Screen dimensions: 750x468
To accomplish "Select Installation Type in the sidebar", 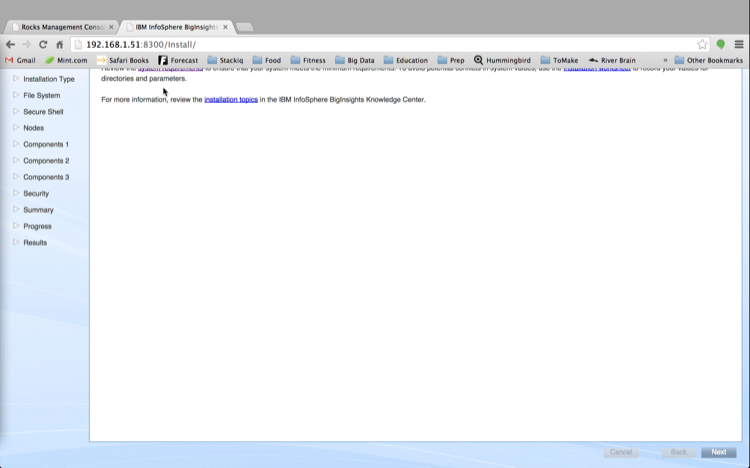I will [49, 79].
